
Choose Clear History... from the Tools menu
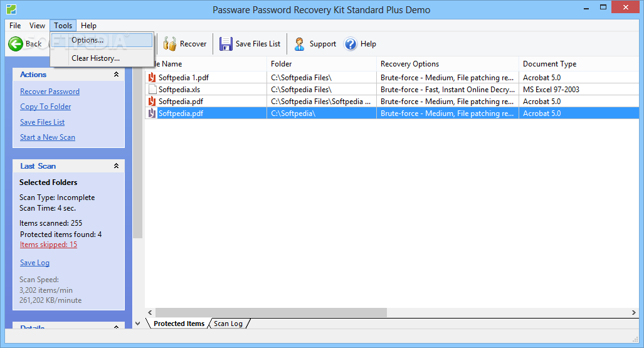[102, 58]
